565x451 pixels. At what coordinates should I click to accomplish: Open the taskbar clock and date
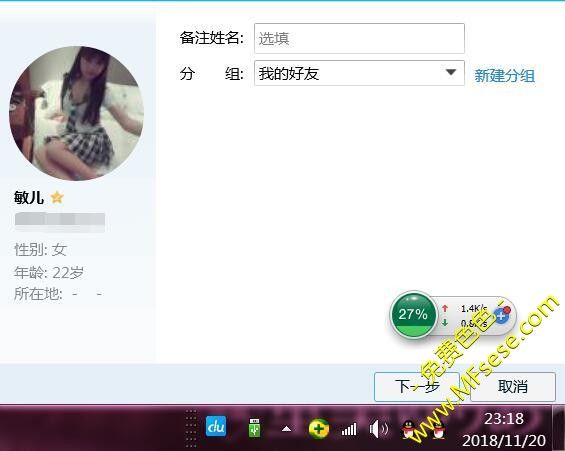click(x=504, y=429)
